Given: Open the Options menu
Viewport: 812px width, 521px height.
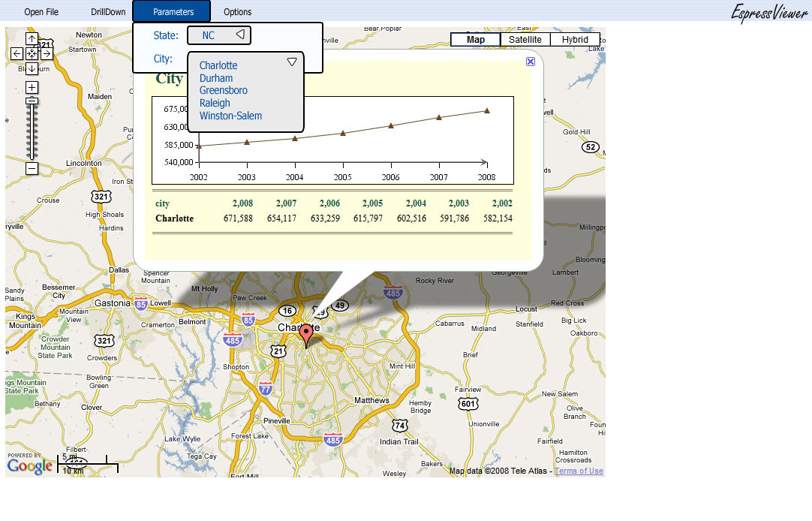Looking at the screenshot, I should tap(238, 12).
